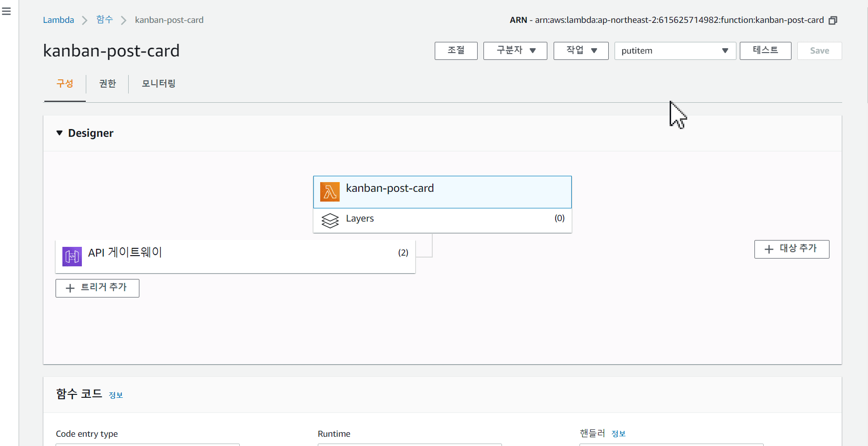
Task: Switch to the 구성 tab
Action: [x=65, y=84]
